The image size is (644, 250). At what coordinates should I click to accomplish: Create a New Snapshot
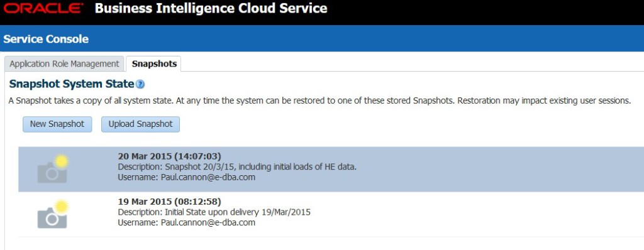[57, 124]
